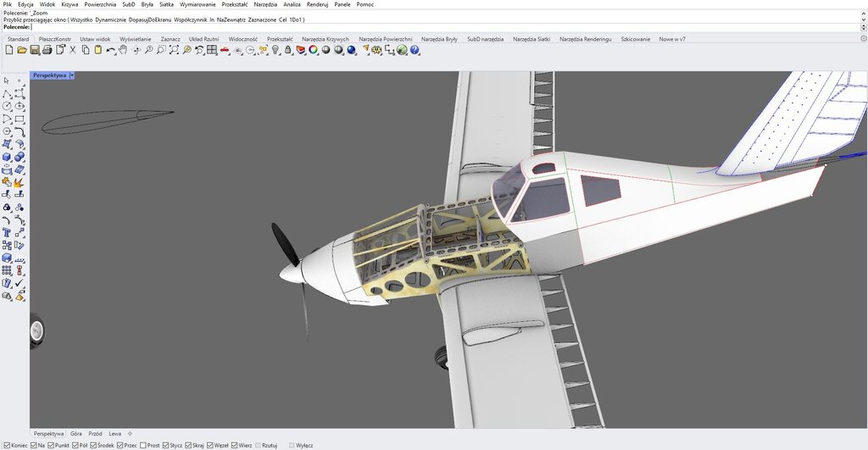The image size is (868, 450).
Task: Select the Circle drawing tool
Action: [x=7, y=106]
